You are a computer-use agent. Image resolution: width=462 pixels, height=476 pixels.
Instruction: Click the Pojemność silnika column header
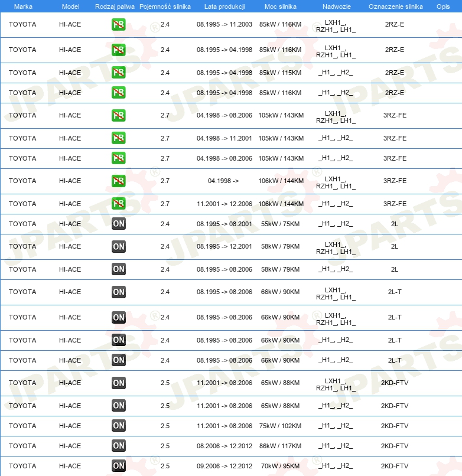(x=165, y=6)
